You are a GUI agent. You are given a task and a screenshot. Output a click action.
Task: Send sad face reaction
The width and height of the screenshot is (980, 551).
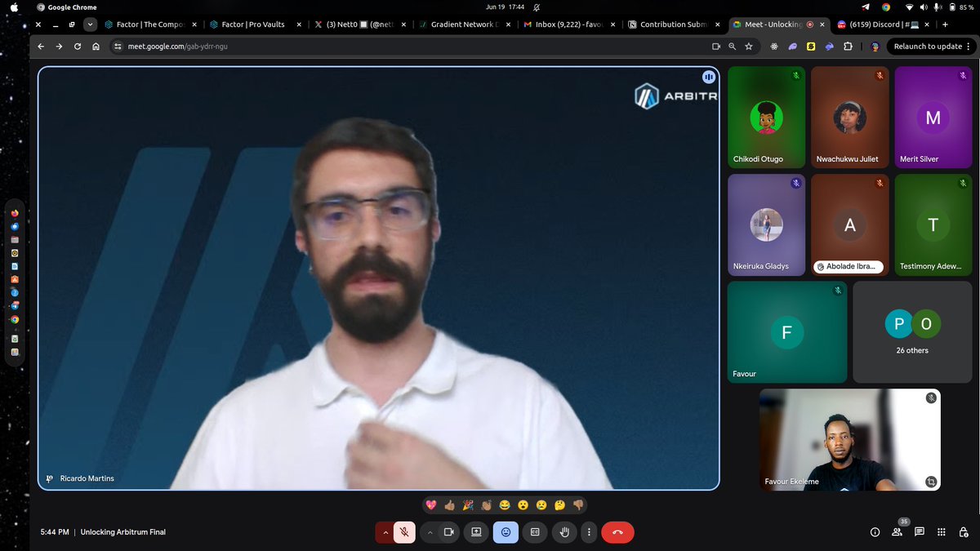[x=541, y=505]
